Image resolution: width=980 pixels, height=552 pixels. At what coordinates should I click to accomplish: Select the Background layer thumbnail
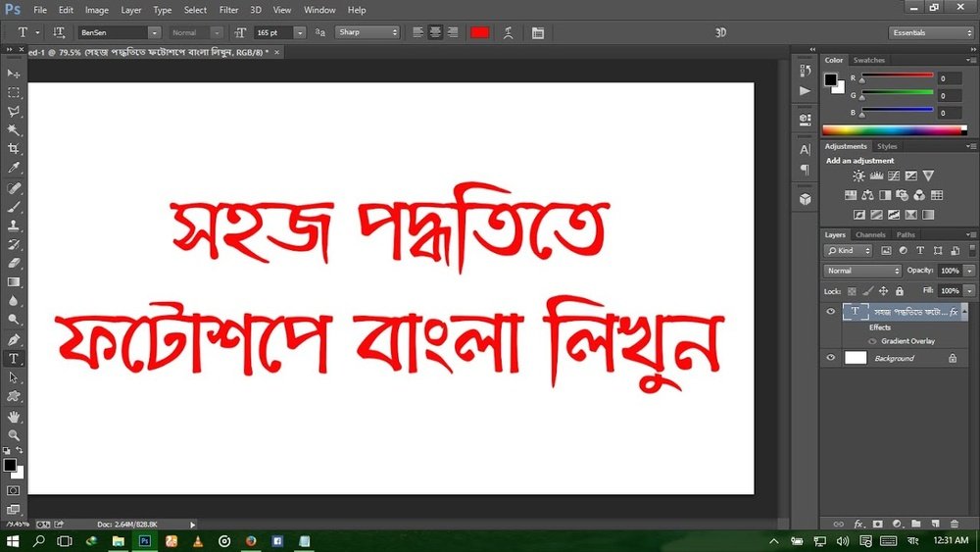(856, 358)
